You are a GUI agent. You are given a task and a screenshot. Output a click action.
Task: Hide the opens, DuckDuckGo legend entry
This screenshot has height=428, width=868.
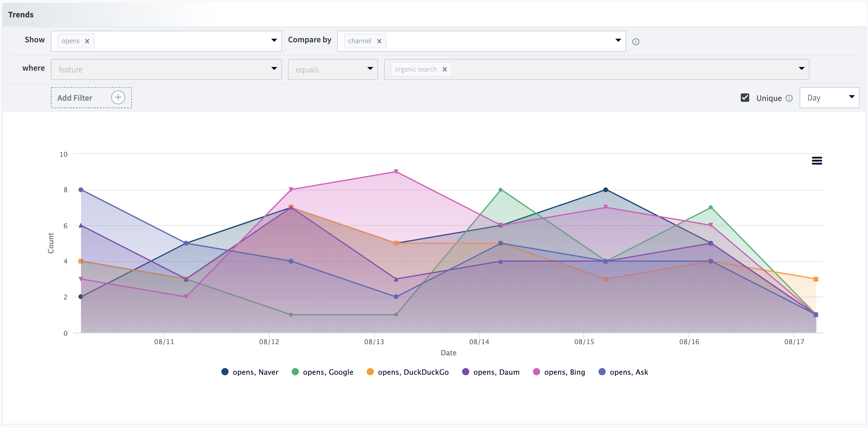click(x=413, y=372)
